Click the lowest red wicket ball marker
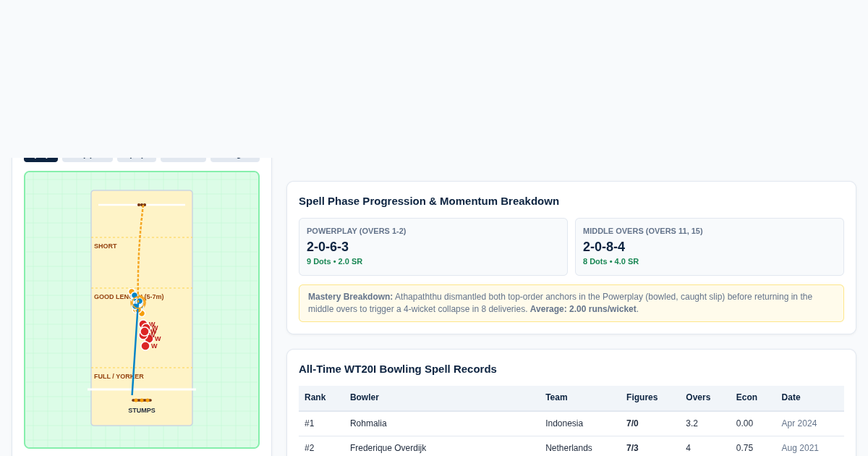The image size is (868, 456). coord(145,346)
